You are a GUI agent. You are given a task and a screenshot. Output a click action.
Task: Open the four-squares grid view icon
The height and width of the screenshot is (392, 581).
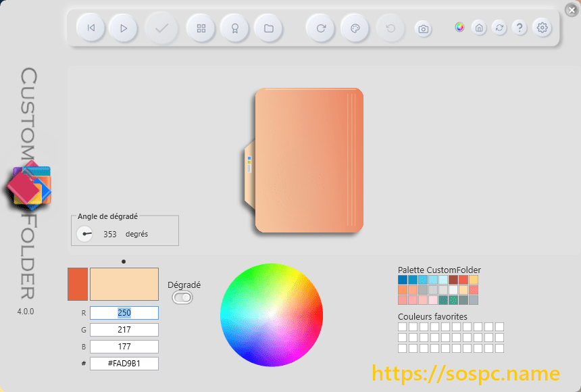201,28
